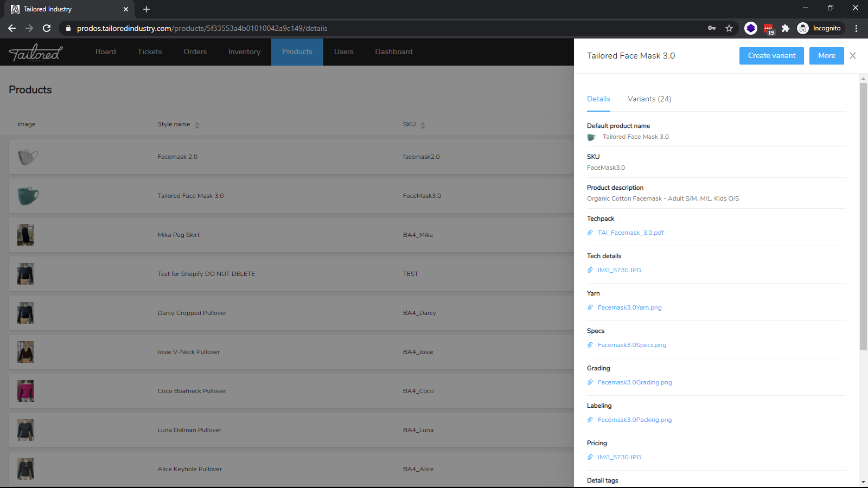This screenshot has height=488, width=868.
Task: Open the Facemask3.0Yarn.png file link
Action: tap(630, 307)
